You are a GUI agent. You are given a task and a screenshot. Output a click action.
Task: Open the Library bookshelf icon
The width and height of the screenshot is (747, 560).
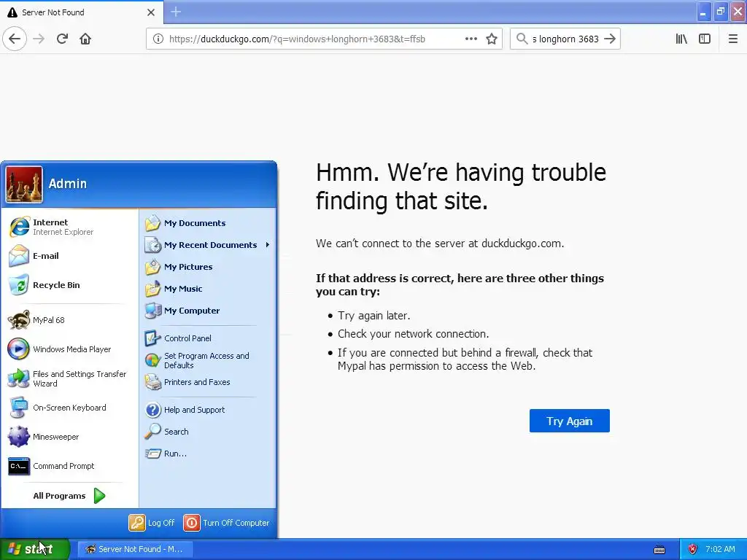(681, 39)
